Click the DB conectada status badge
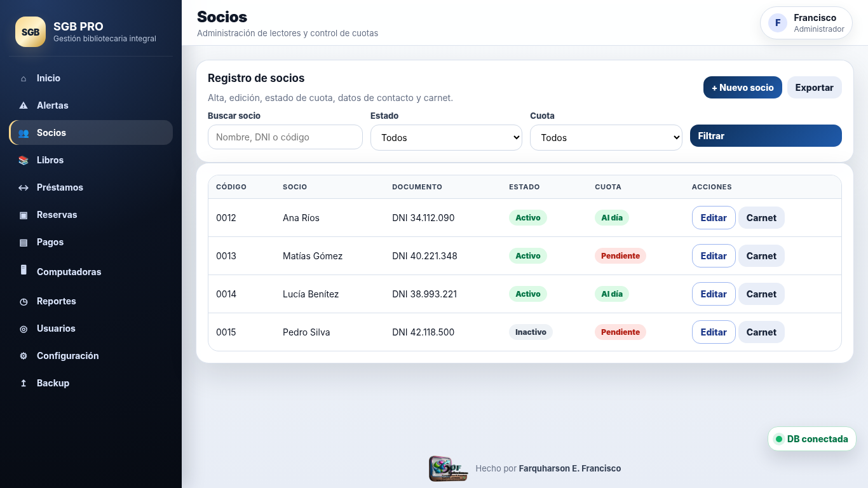This screenshot has width=868, height=488. coord(812,439)
